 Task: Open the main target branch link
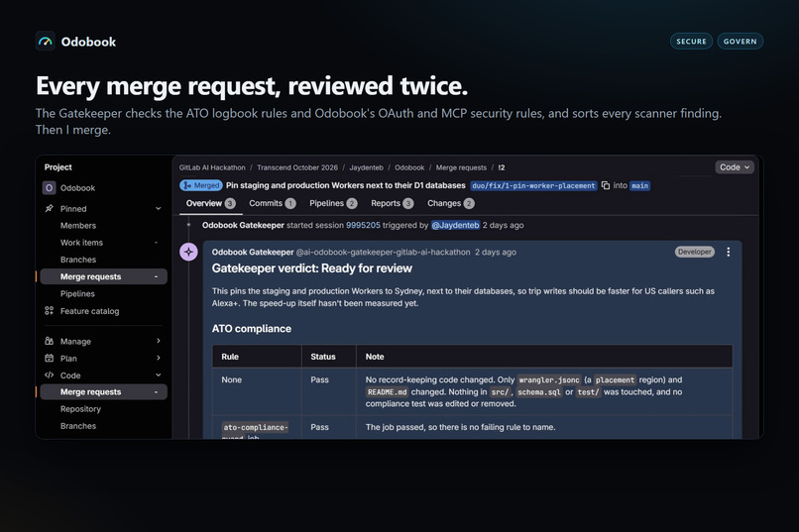(640, 186)
